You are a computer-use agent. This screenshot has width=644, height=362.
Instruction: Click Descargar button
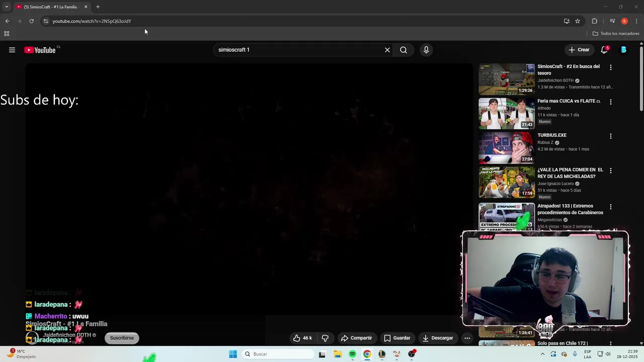click(x=438, y=338)
